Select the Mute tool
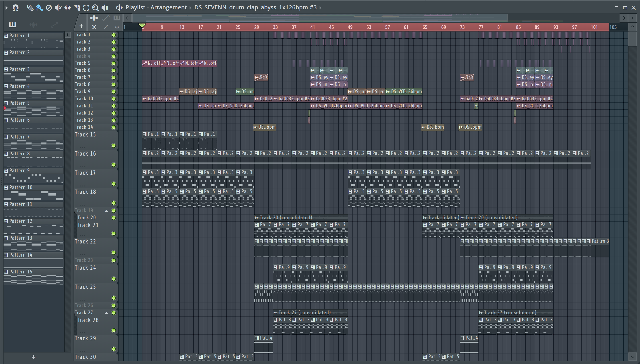This screenshot has height=364, width=640. pos(58,8)
